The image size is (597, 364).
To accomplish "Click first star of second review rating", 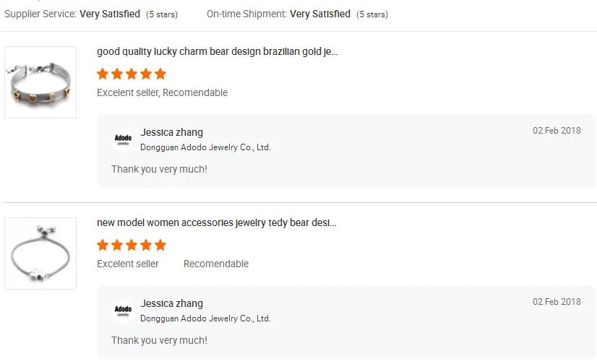I will tap(103, 245).
